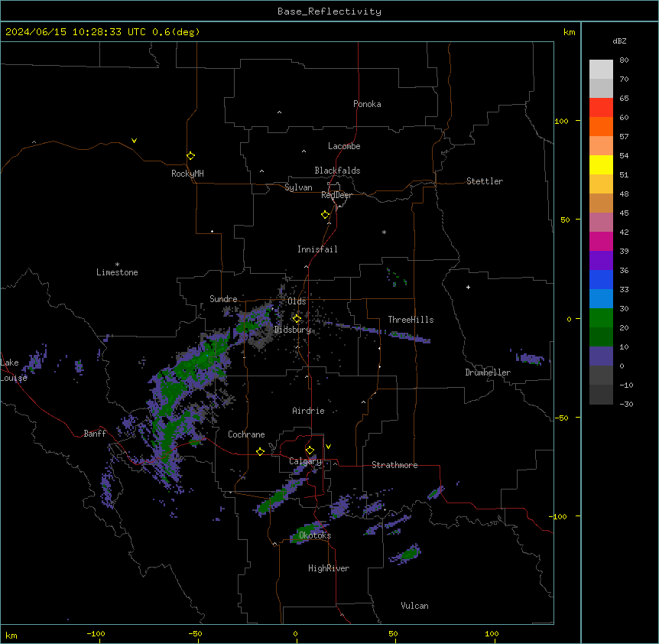Click the 2024/06/15 10:28:33 UTC timestamp
Viewport: 659px width, 644px height.
click(x=76, y=32)
